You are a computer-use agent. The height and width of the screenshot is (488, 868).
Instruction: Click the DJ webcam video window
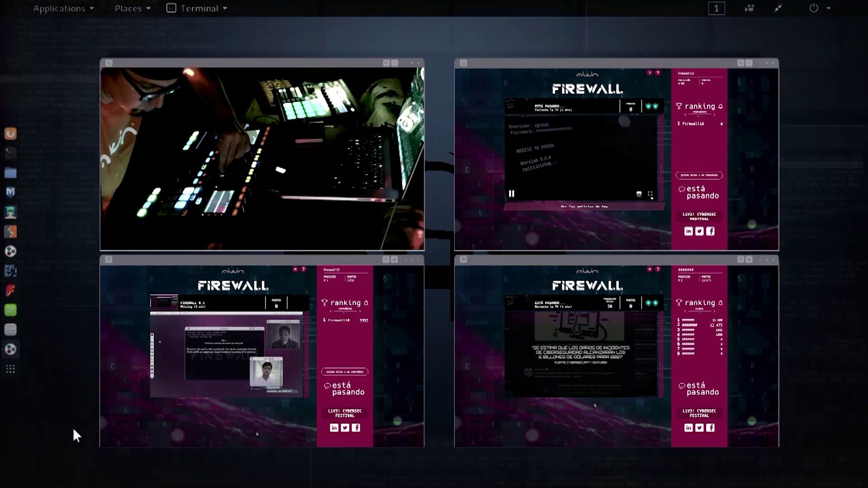point(262,159)
